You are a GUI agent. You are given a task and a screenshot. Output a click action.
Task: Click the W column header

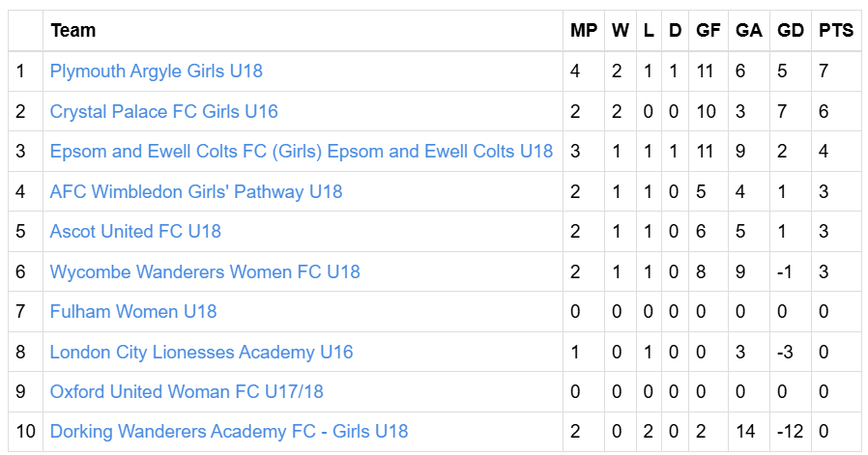tap(620, 31)
